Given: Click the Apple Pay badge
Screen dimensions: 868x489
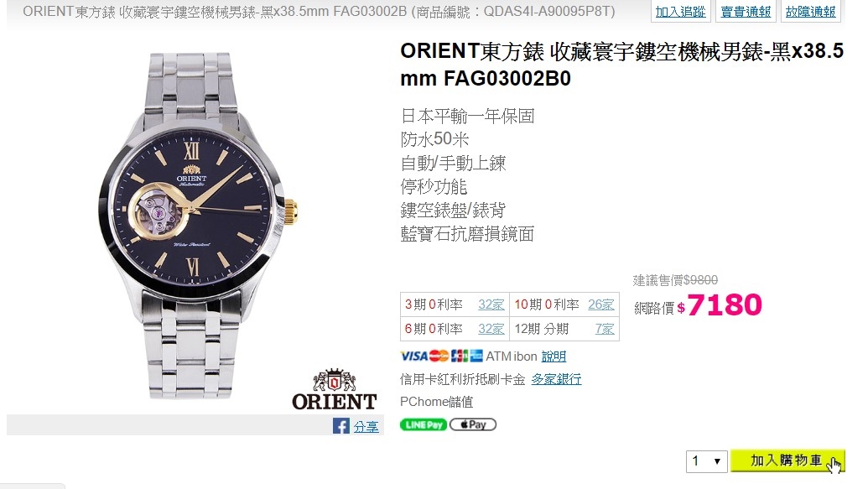Looking at the screenshot, I should pyautogui.click(x=473, y=424).
